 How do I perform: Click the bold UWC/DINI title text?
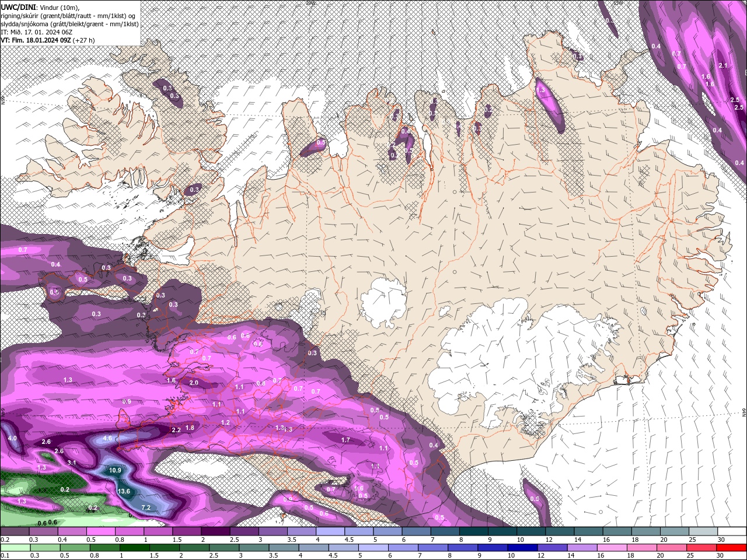18,6
